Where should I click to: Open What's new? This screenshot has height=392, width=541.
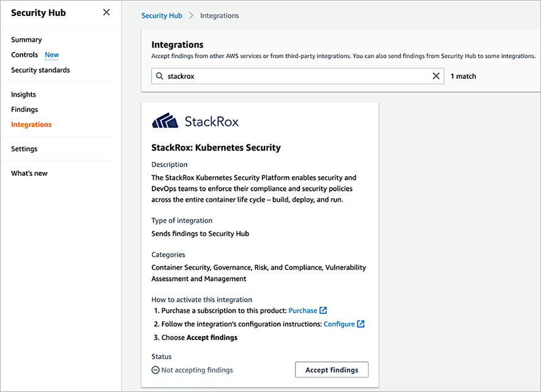tap(29, 174)
